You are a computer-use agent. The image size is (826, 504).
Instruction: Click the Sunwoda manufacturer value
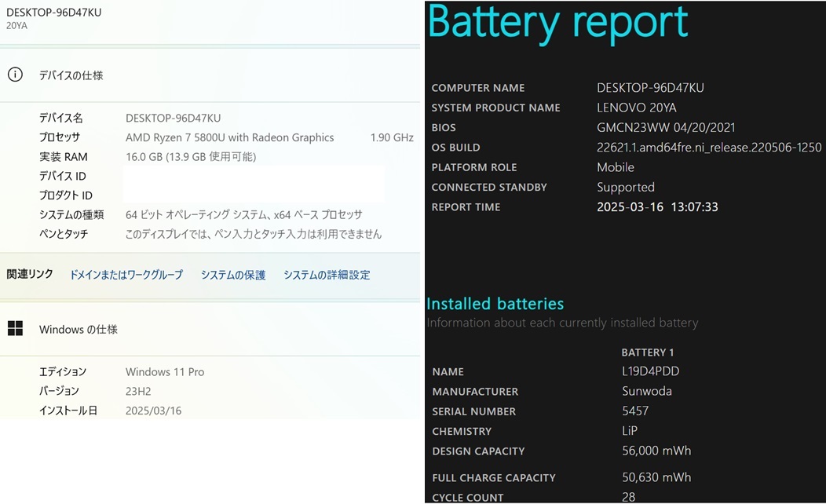647,391
